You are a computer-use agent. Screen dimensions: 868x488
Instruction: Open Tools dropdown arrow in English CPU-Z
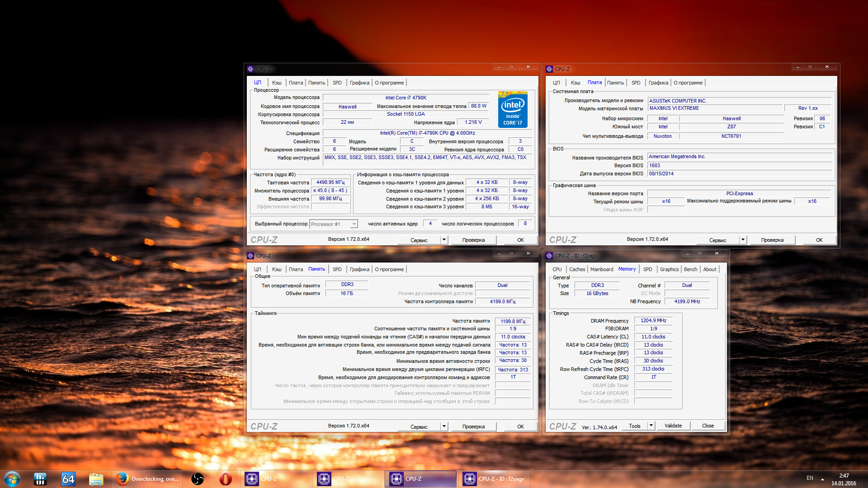651,426
